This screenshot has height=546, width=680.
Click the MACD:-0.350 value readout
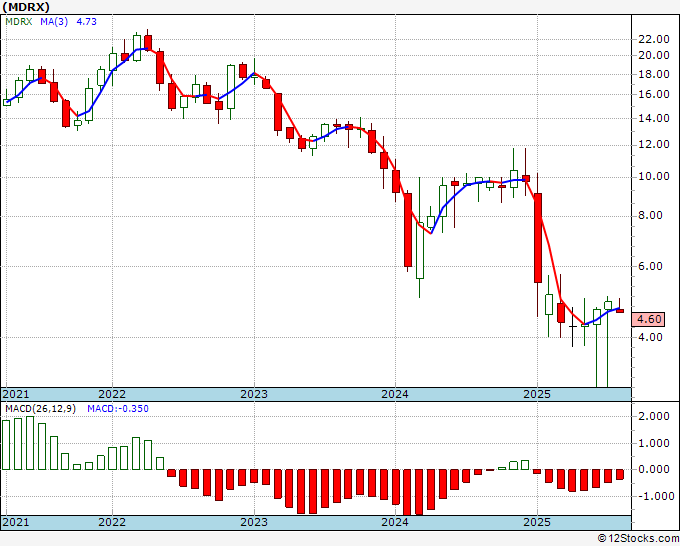pos(118,409)
